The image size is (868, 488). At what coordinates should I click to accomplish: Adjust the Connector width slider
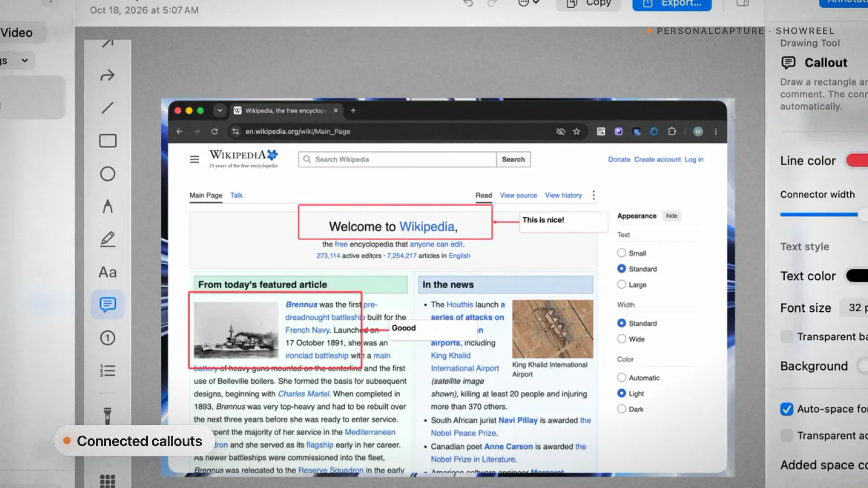[x=824, y=215]
